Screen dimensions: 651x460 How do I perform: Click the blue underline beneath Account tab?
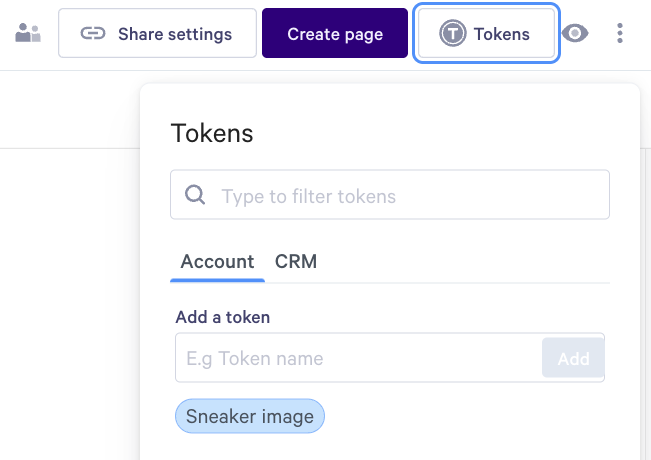coord(217,281)
